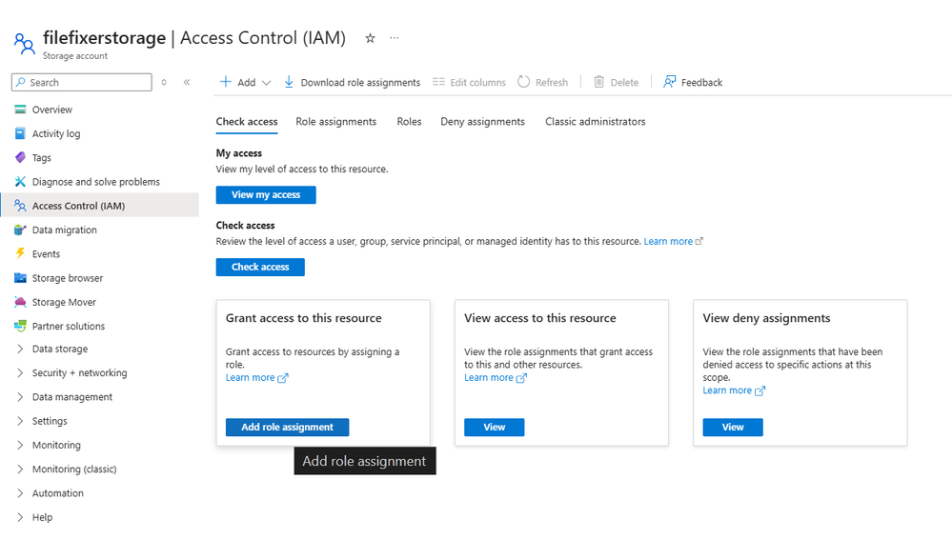The image size is (952, 560).
Task: Favorite this page with the star icon
Action: 370,38
